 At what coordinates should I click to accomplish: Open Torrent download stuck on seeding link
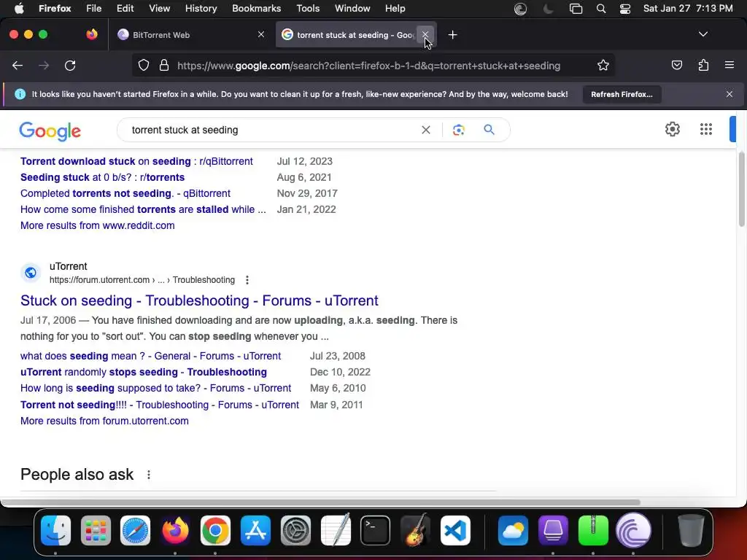[x=136, y=161]
